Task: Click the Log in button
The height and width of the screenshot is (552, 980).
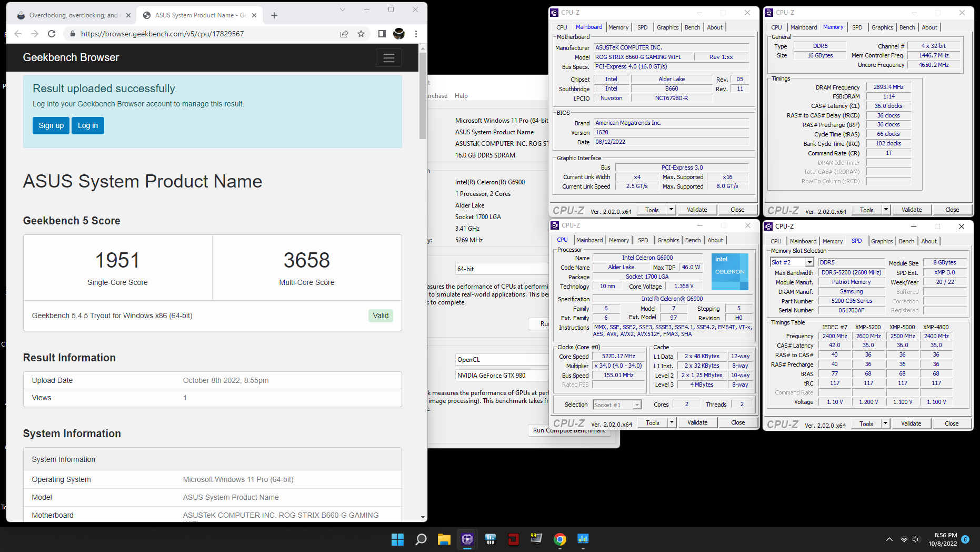Action: coord(88,125)
